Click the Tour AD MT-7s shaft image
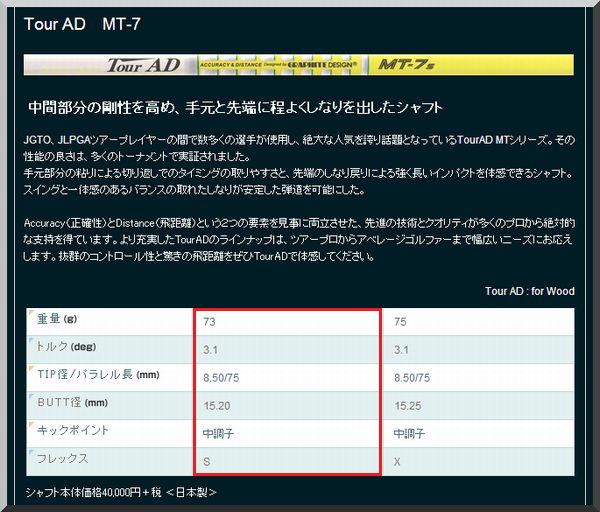The width and height of the screenshot is (600, 512). (x=298, y=65)
